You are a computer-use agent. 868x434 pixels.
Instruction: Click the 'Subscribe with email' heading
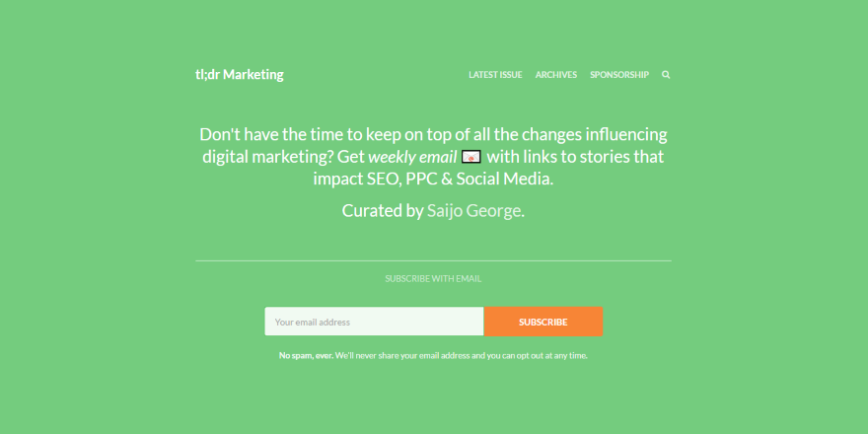433,279
